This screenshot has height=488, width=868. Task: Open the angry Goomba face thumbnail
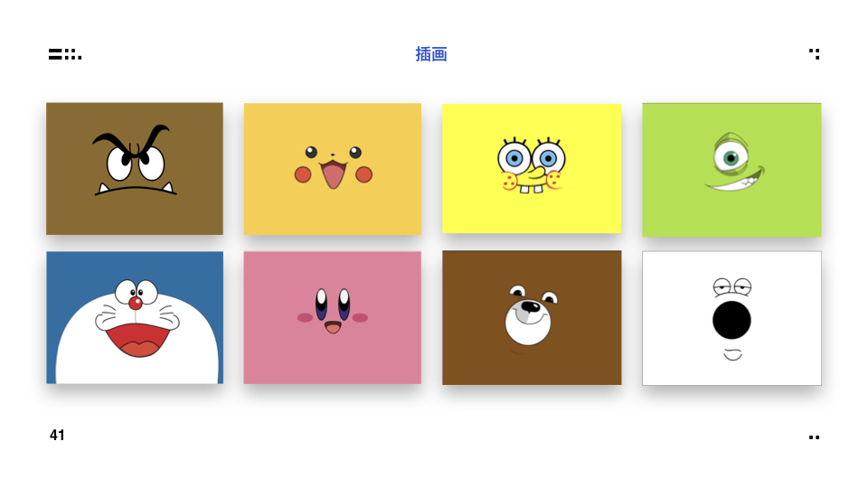pyautogui.click(x=135, y=169)
